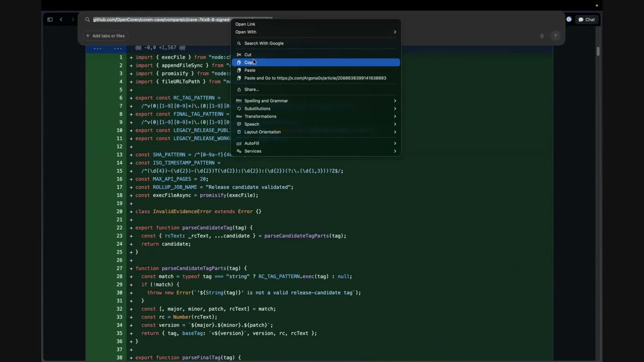Click line number 35 in the diff
The image size is (644, 362).
pyautogui.click(x=119, y=333)
